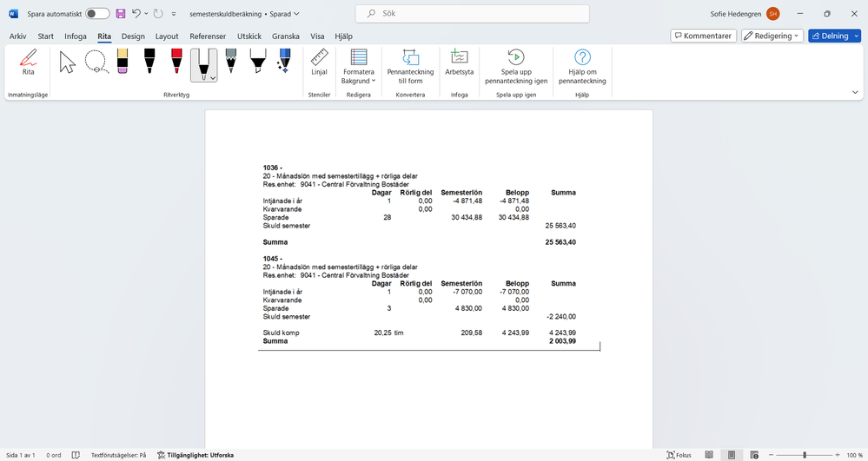Choose the Lasso select tool
The height and width of the screenshot is (461, 868).
(96, 62)
